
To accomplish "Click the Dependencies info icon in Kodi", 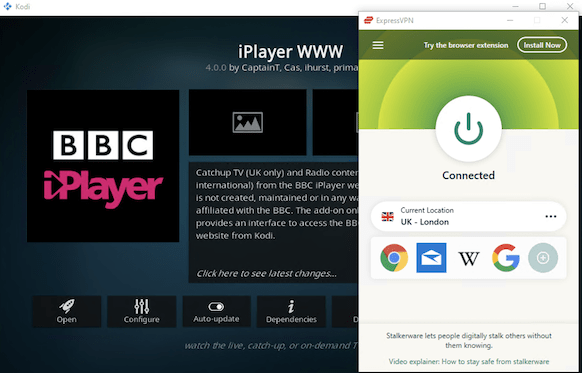I will tap(291, 307).
